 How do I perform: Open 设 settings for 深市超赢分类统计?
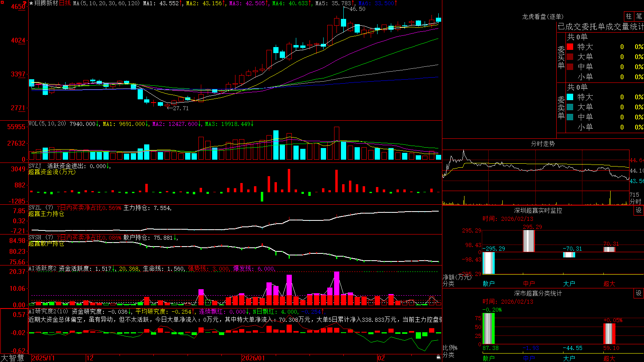coord(639,293)
